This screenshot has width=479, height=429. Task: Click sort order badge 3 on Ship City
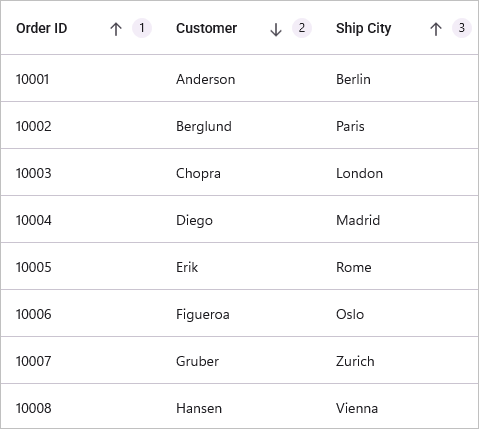coord(462,28)
